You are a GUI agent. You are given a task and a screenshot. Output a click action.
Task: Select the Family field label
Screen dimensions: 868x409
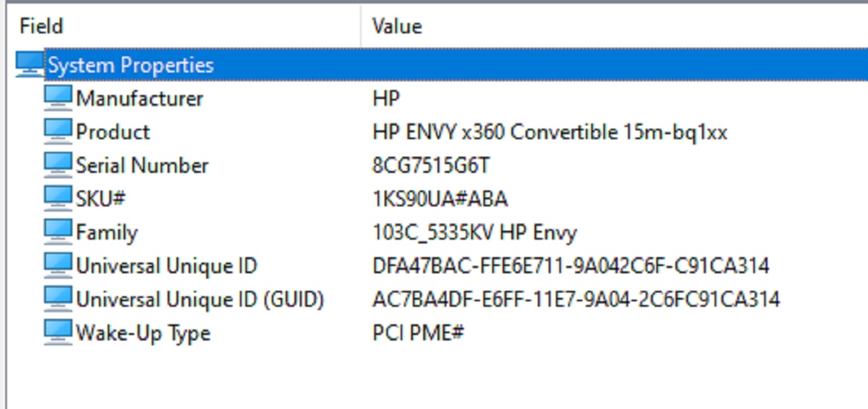(x=106, y=233)
